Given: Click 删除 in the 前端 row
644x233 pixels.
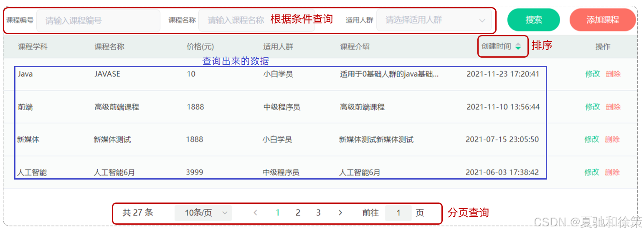Looking at the screenshot, I should [x=613, y=107].
